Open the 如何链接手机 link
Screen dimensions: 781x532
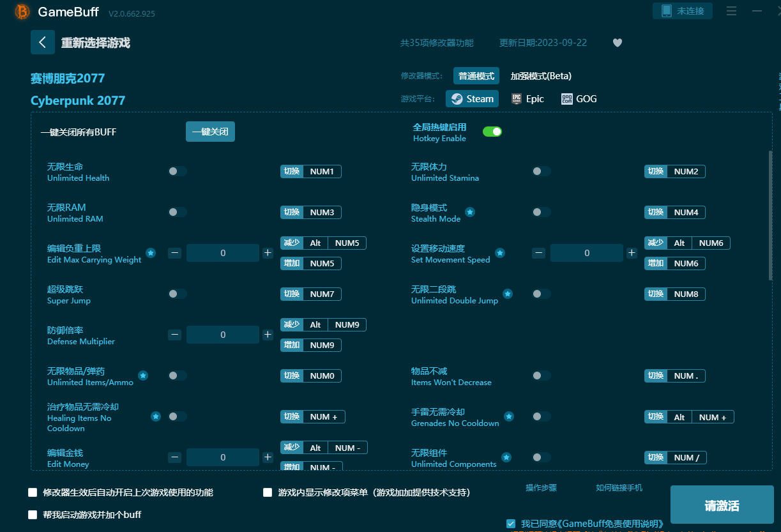(x=619, y=488)
